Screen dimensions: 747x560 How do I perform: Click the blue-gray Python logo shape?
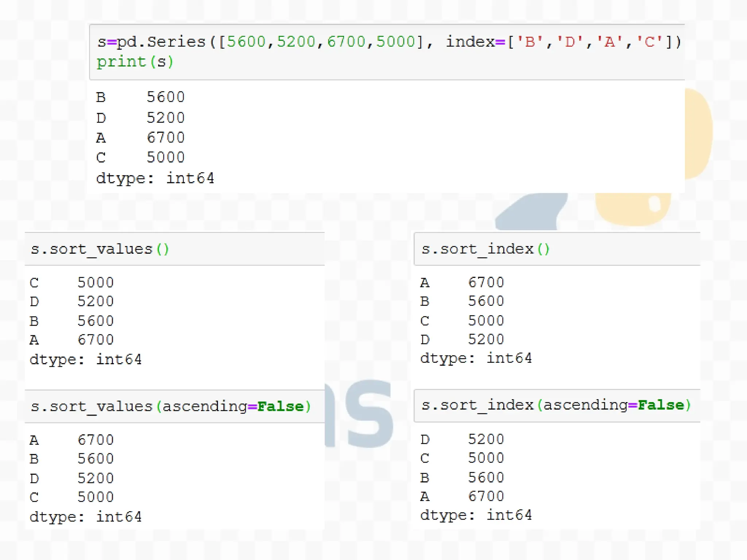coord(531,213)
